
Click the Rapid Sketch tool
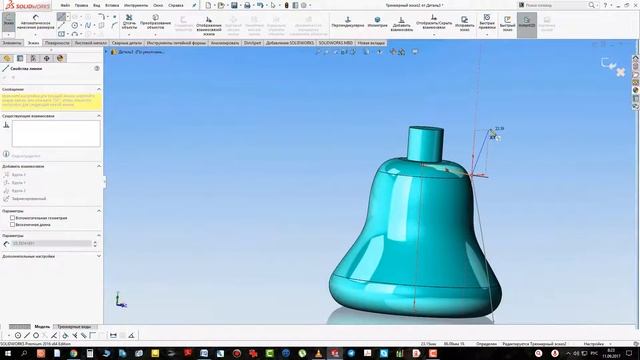coord(507,24)
